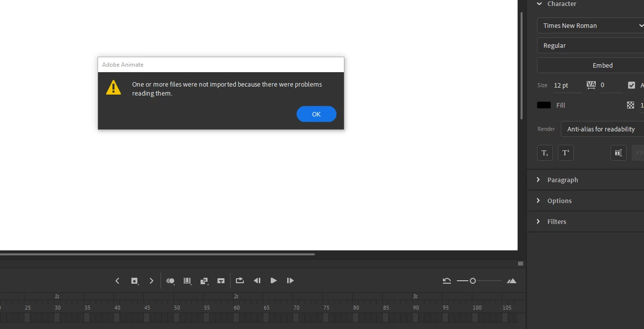Click the edit multiple frames button

click(187, 281)
